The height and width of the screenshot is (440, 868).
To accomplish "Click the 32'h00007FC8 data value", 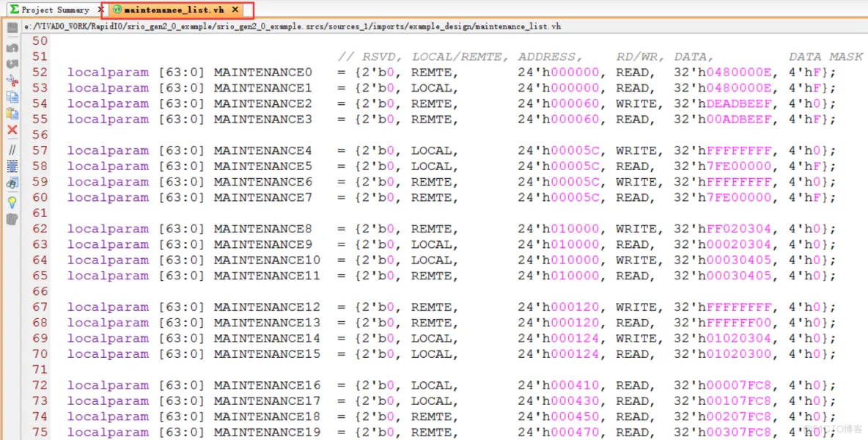I will tap(722, 385).
